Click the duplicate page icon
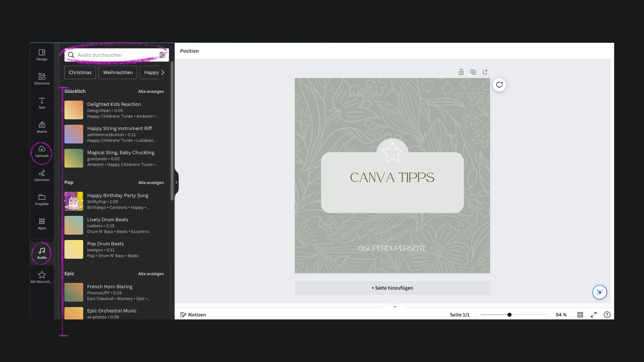This screenshot has width=644, height=362. [473, 72]
